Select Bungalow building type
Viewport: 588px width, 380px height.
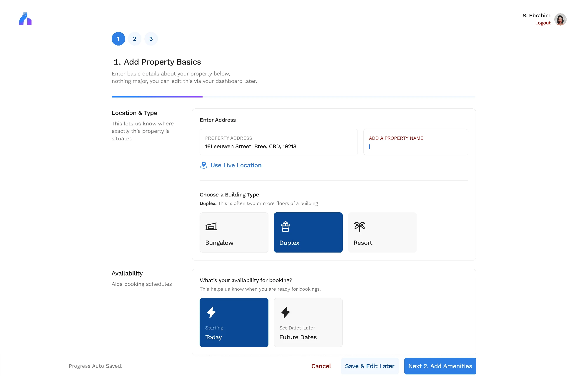pos(234,232)
